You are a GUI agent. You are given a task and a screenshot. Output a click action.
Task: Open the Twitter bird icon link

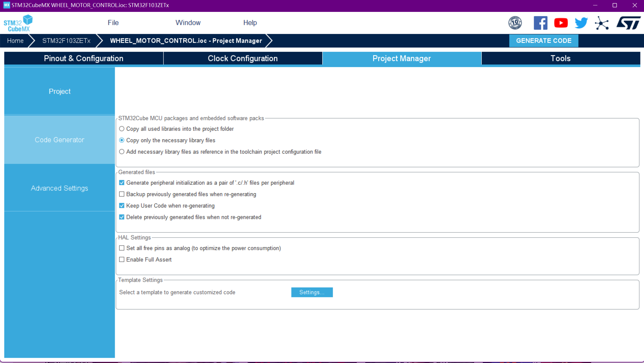[x=581, y=23]
